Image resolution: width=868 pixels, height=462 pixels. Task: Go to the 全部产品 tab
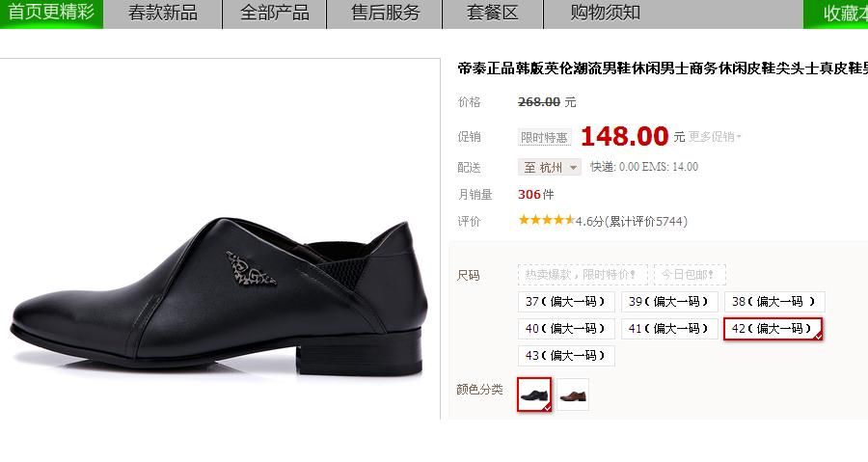pos(275,14)
